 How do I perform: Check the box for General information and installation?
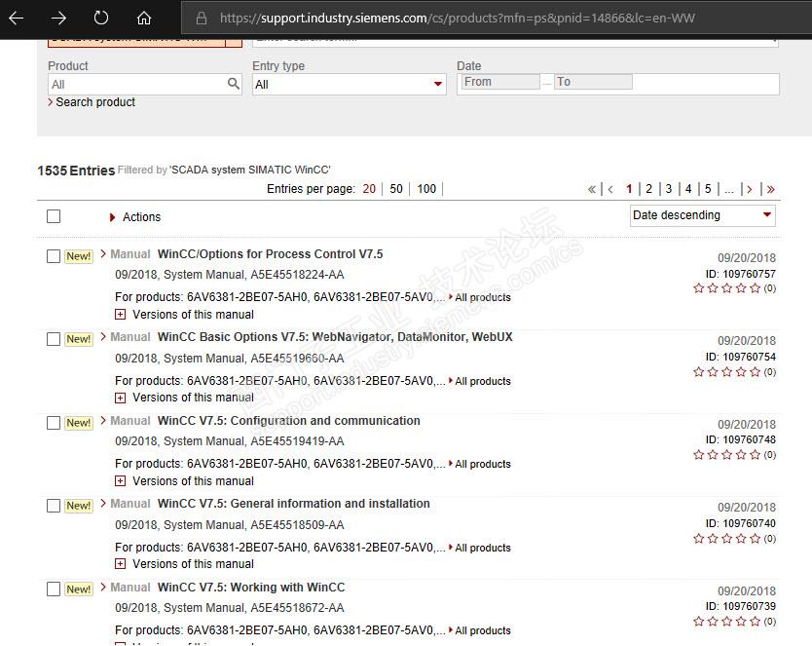pos(54,506)
